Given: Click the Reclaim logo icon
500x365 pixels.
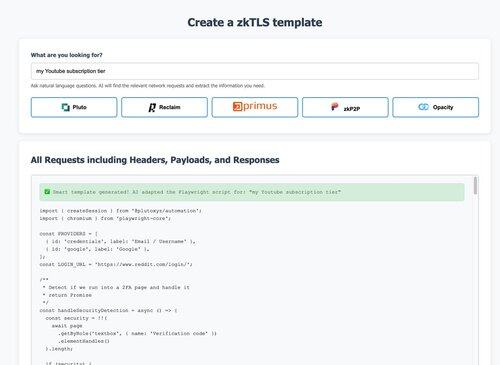Looking at the screenshot, I should tap(152, 107).
